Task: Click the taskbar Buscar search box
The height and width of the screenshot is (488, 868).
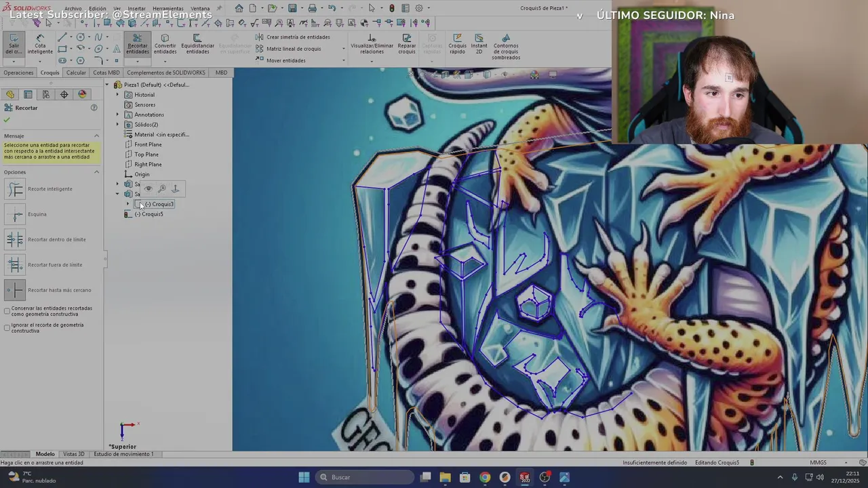Action: (x=363, y=477)
